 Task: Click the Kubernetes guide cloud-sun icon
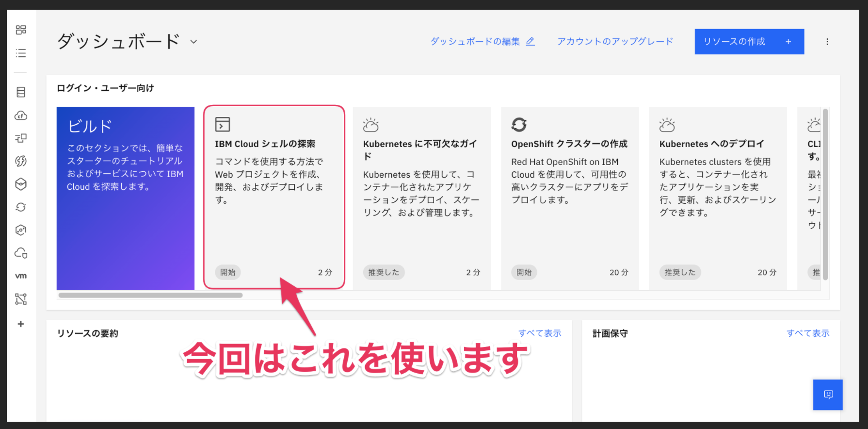click(x=371, y=125)
